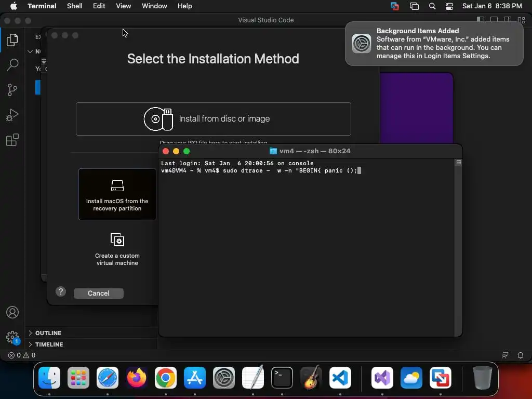The width and height of the screenshot is (532, 399).
Task: Click the Terminal title folder proxy icon
Action: click(273, 151)
